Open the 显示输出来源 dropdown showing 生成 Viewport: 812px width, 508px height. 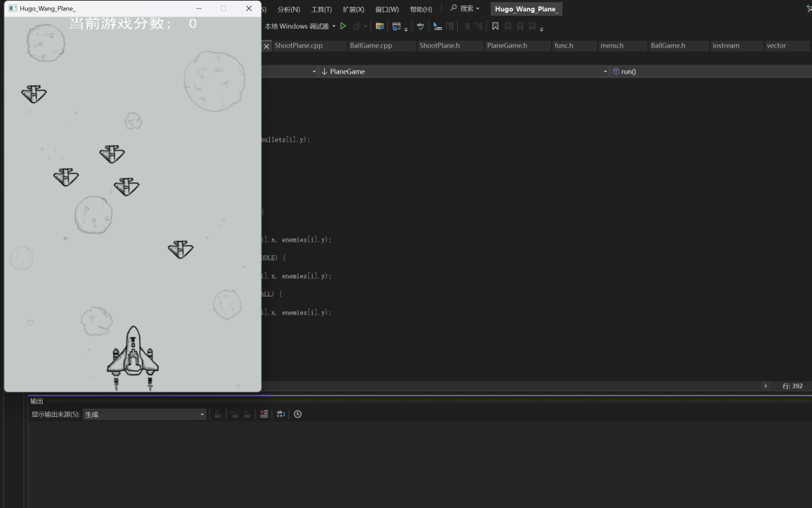144,414
